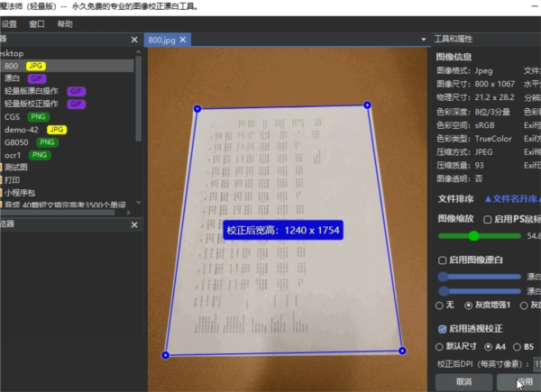Image resolution: width=541 pixels, height=392 pixels.
Task: Open the 设置 menu
Action: click(9, 24)
